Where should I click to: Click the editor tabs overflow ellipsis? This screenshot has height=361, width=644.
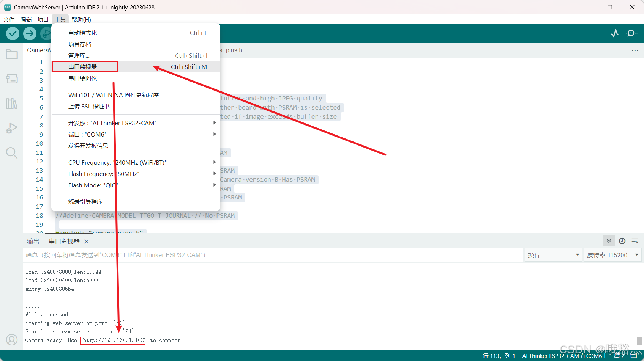[635, 50]
